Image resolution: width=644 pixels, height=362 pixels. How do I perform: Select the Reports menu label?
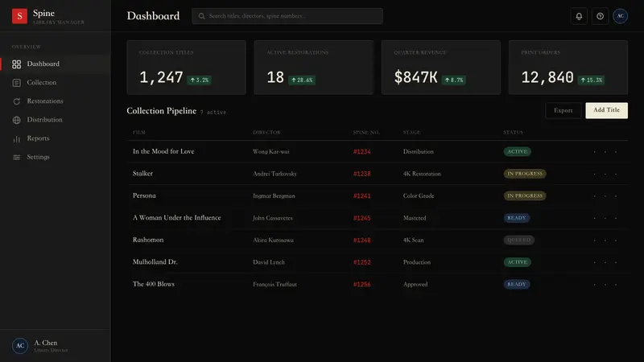pyautogui.click(x=38, y=138)
